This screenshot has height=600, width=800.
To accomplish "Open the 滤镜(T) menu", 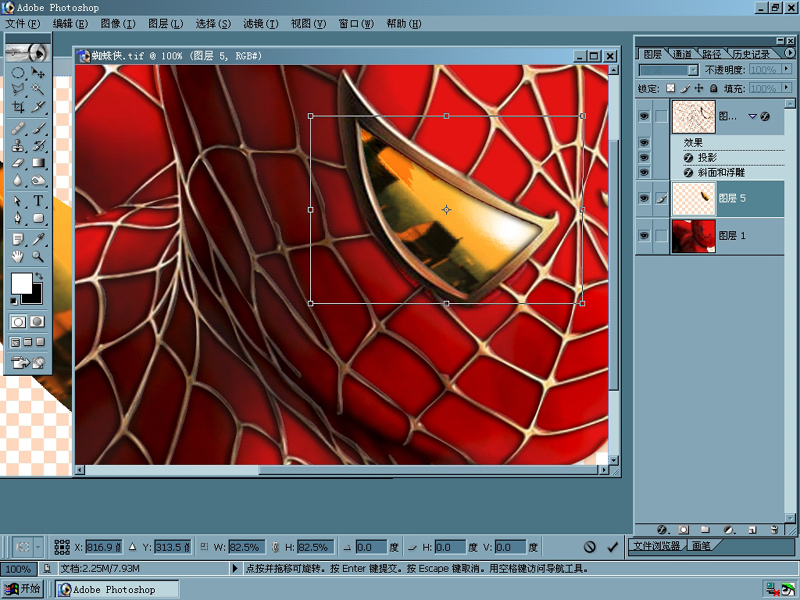I will pos(261,23).
